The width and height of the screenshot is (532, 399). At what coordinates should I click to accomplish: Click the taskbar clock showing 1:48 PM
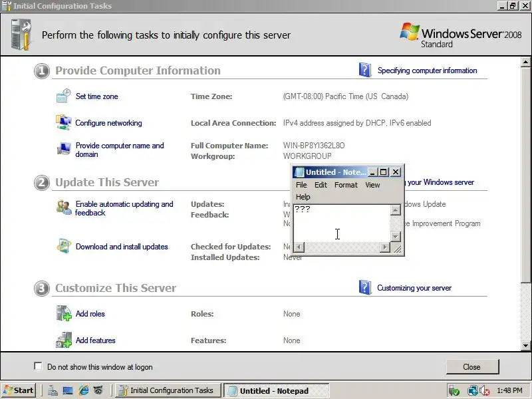[x=510, y=390]
